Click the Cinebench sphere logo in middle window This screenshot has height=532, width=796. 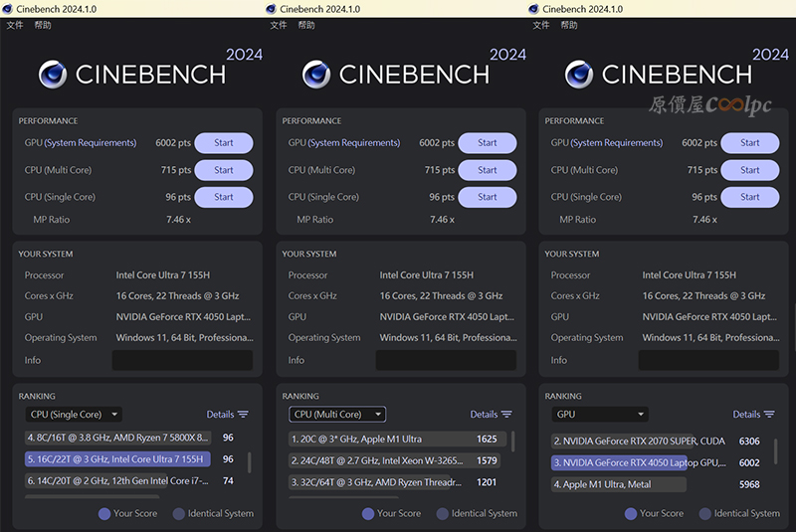pyautogui.click(x=316, y=74)
